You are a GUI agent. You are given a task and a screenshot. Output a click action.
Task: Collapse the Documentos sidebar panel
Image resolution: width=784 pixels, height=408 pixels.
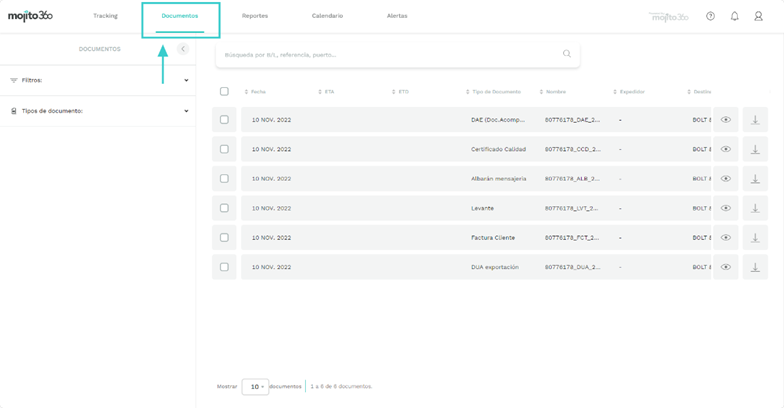[183, 49]
